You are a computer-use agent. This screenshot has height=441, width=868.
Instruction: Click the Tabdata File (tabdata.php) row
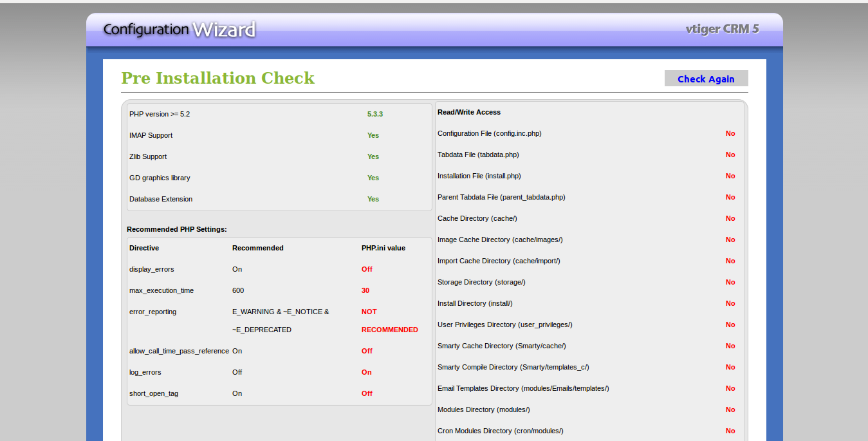(x=589, y=155)
